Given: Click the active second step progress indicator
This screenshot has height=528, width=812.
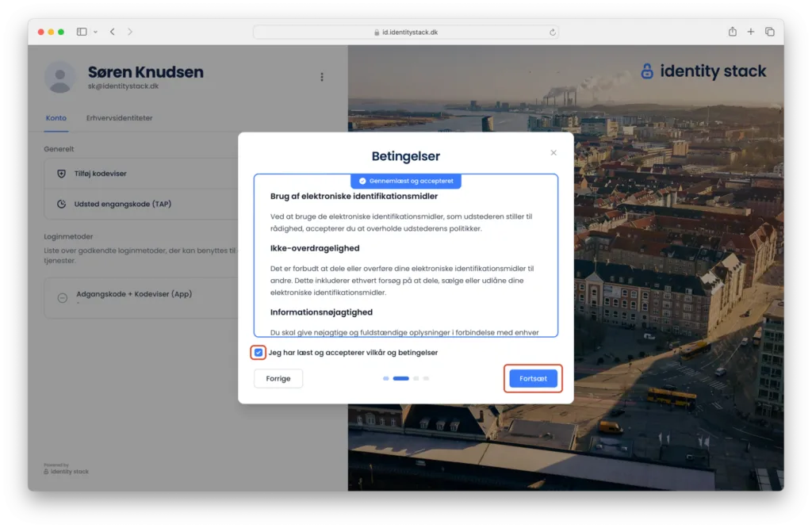Looking at the screenshot, I should coord(400,378).
